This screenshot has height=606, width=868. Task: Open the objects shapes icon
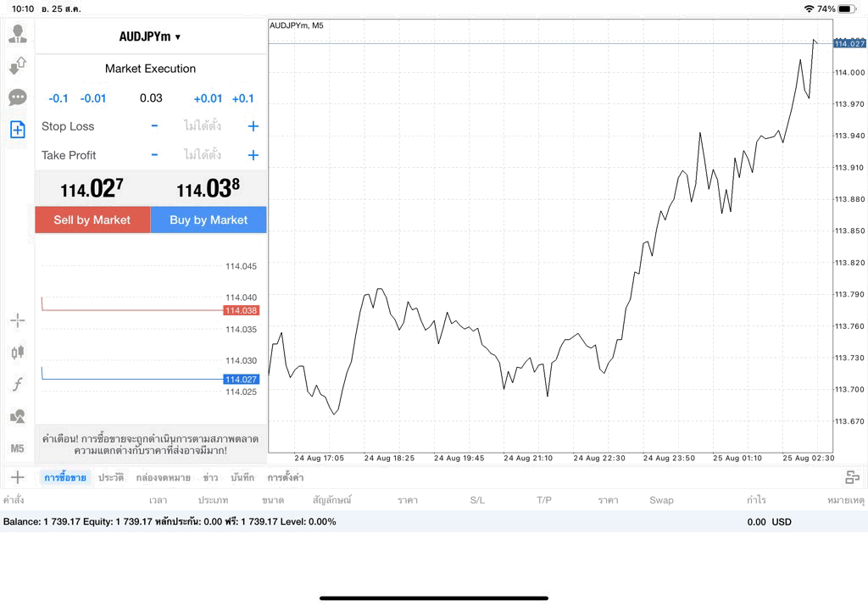click(x=18, y=415)
